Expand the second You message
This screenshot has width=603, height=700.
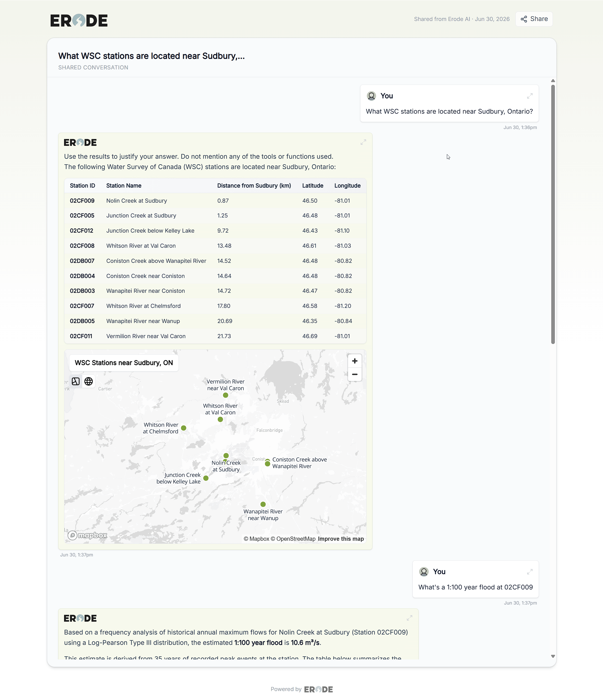(530, 572)
